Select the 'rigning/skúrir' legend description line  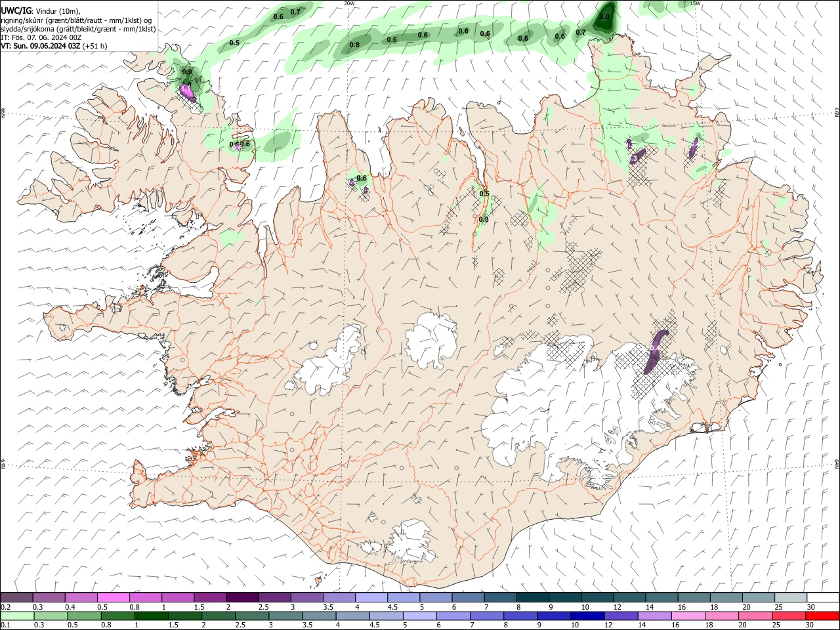[x=75, y=20]
